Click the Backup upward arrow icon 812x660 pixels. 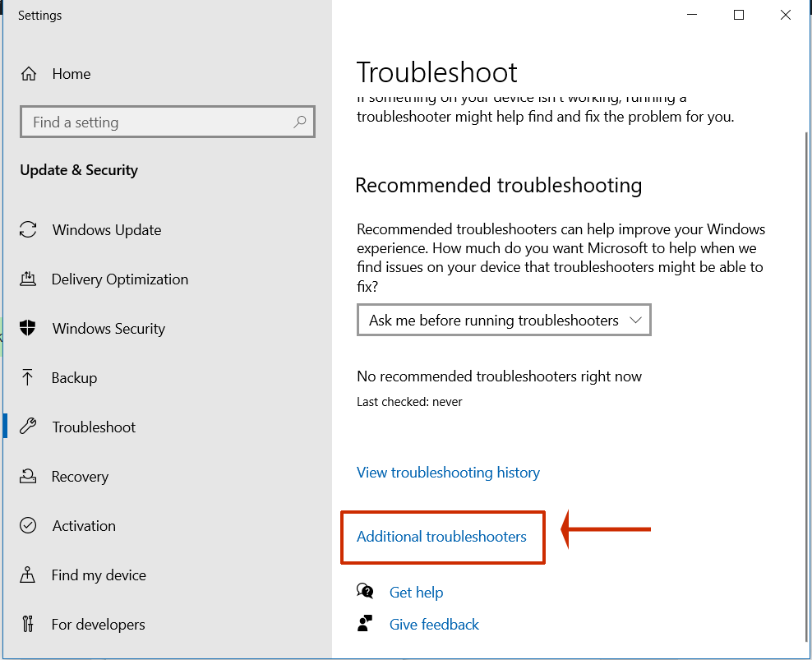28,377
